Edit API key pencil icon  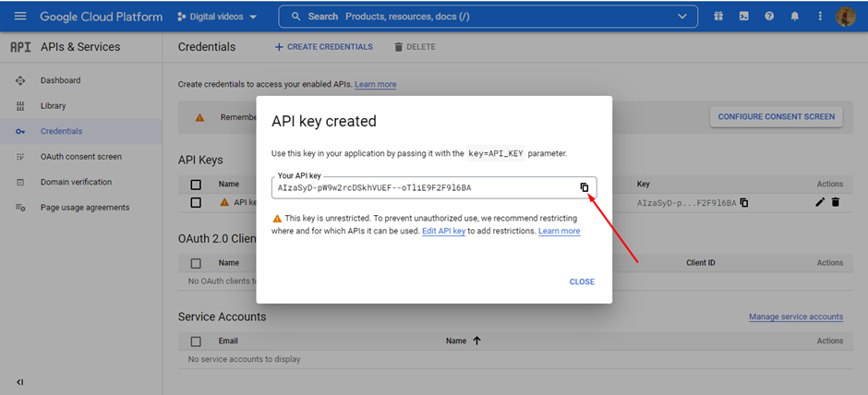pyautogui.click(x=820, y=202)
